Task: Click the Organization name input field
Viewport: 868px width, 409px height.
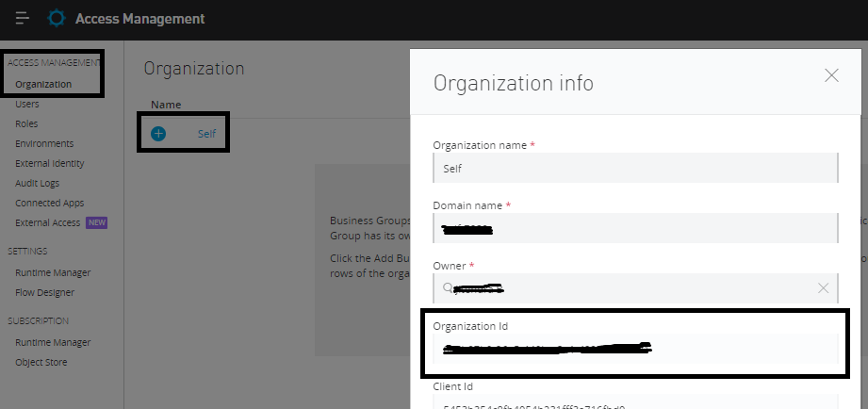Action: coord(634,168)
